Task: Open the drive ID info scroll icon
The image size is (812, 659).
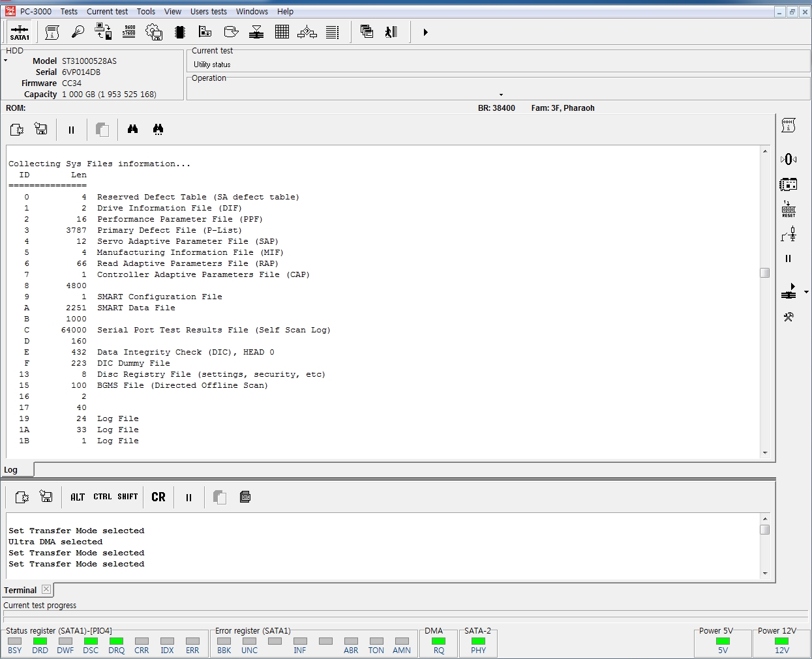Action: (53, 32)
